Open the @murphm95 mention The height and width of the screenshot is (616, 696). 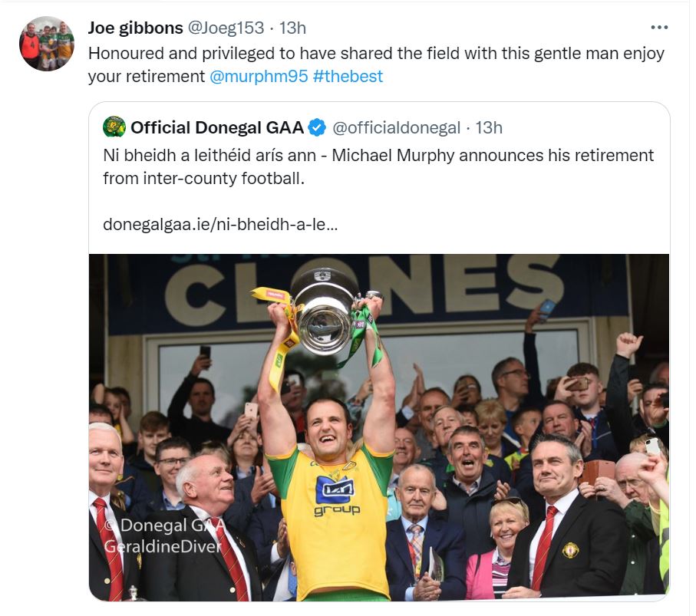[x=259, y=77]
